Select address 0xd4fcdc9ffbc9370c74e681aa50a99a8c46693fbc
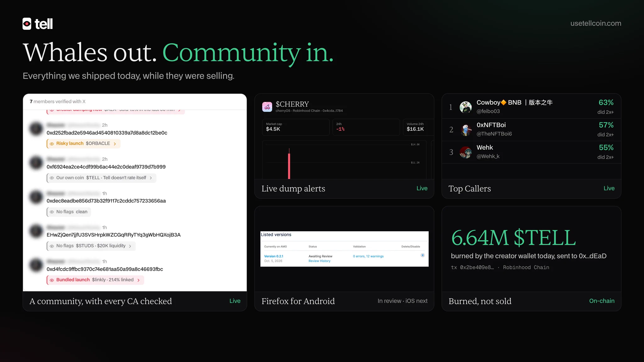The height and width of the screenshot is (362, 644). click(105, 269)
